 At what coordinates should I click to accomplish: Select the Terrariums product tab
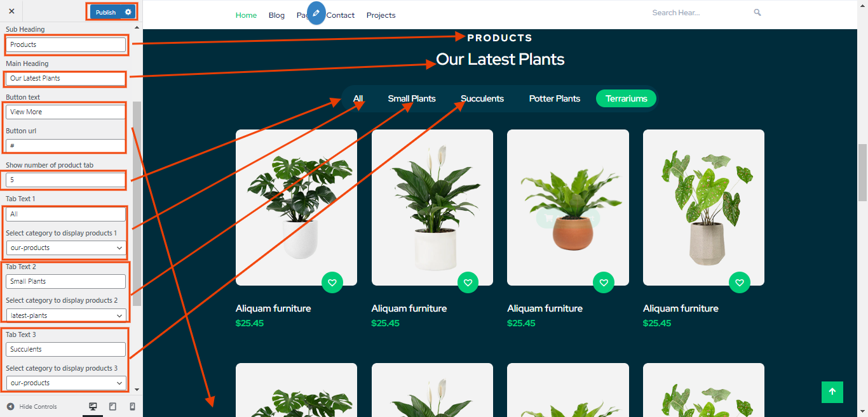tap(626, 98)
